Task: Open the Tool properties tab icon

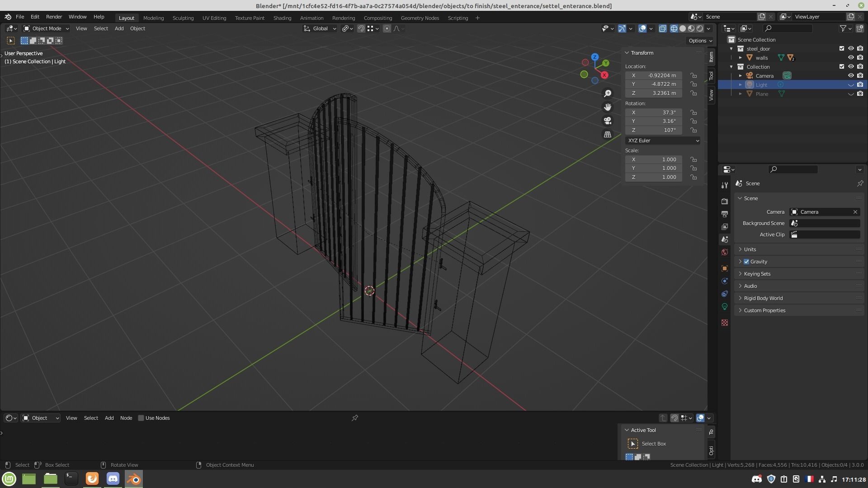Action: click(x=725, y=185)
